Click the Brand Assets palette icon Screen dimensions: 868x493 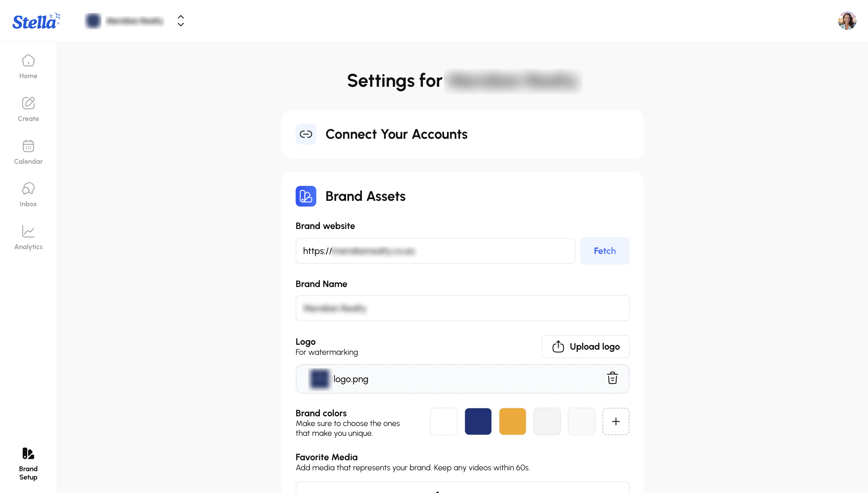tap(306, 196)
